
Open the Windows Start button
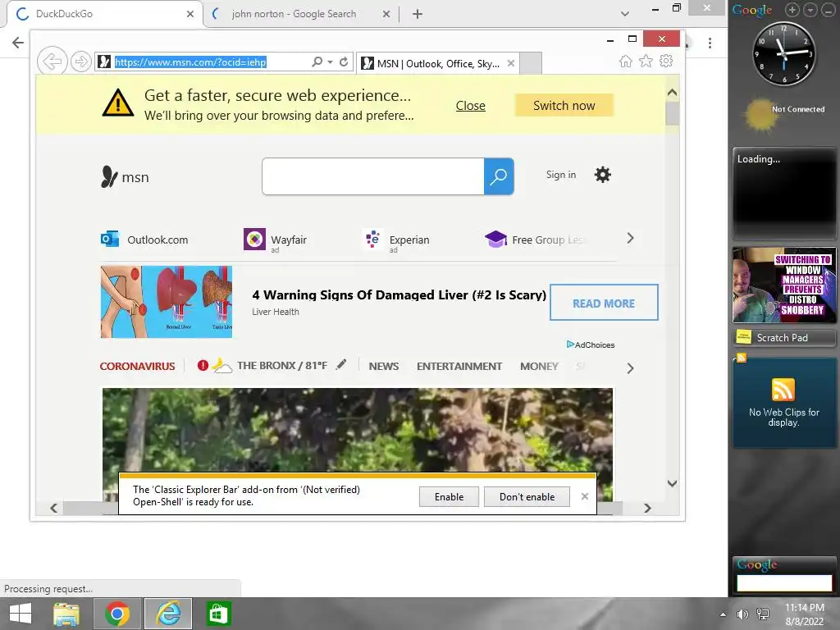[21, 614]
